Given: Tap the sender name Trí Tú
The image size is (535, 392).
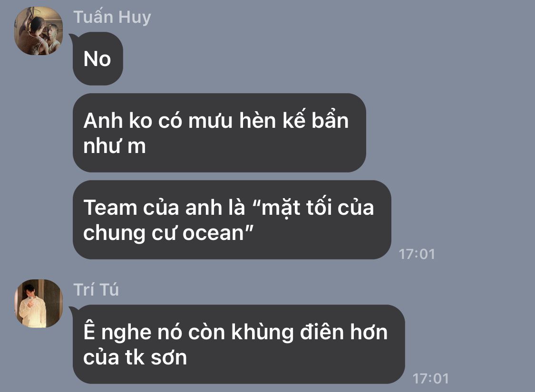Looking at the screenshot, I should point(96,290).
